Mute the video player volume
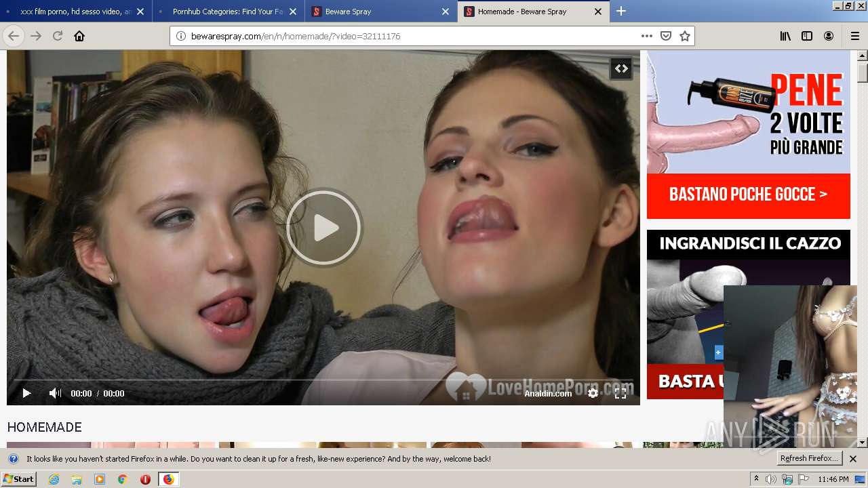 pyautogui.click(x=55, y=393)
